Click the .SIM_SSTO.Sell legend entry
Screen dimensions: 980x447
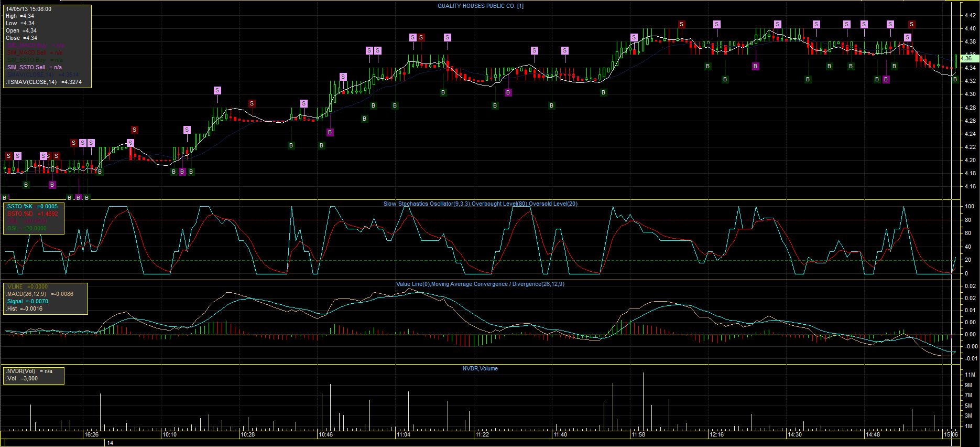(x=34, y=67)
